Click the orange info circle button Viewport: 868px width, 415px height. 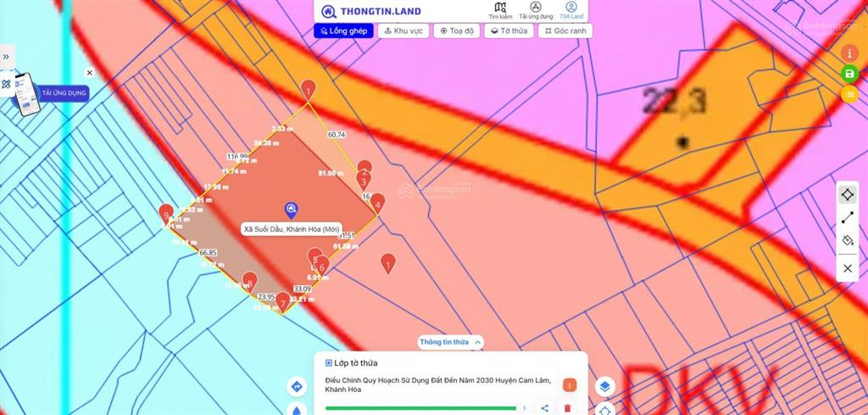849,53
